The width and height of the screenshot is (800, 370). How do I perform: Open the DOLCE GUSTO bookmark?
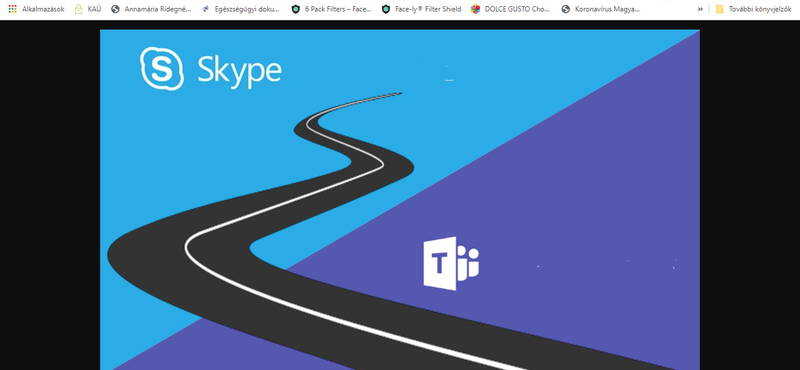tap(511, 9)
